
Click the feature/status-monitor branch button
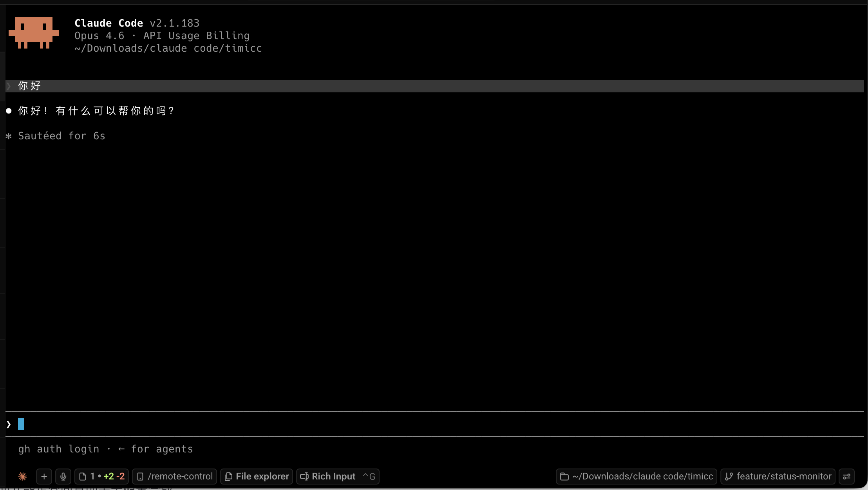coord(778,476)
